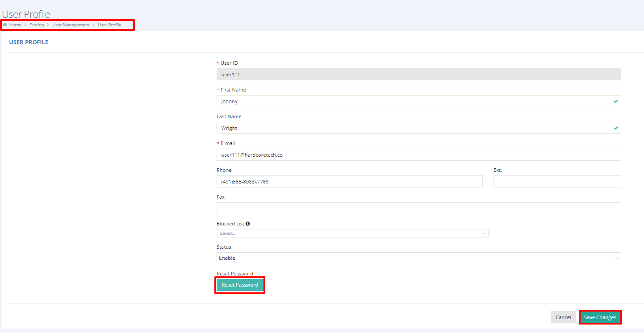The width and height of the screenshot is (644, 333).
Task: Go to Home breadcrumb link
Action: [15, 25]
